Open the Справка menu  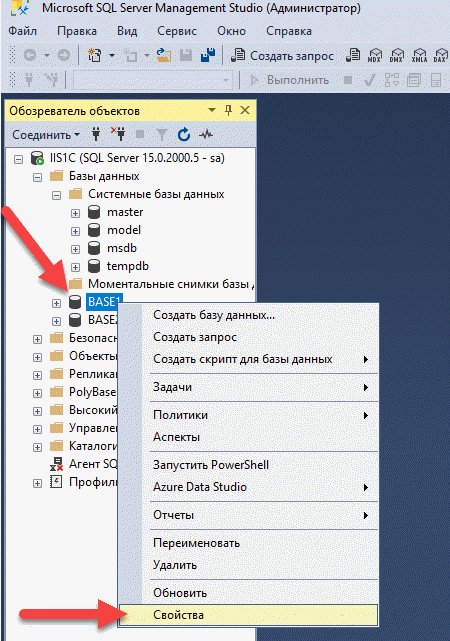289,31
